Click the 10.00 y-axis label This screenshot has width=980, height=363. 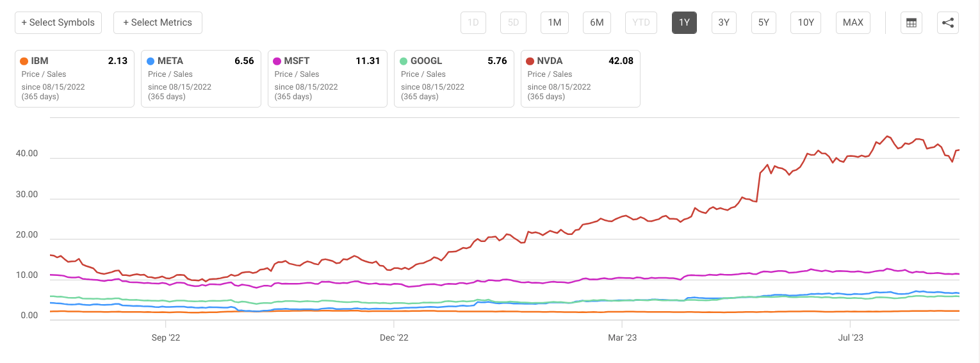pyautogui.click(x=26, y=276)
